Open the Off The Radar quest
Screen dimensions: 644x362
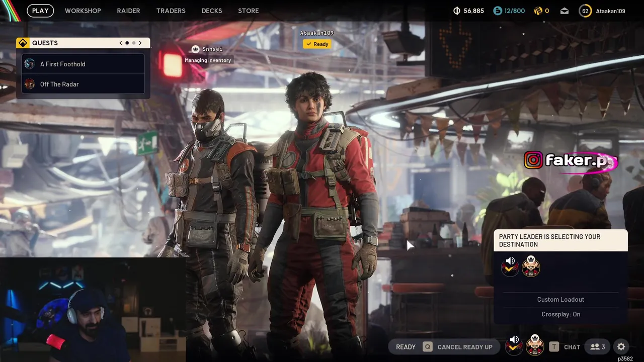(x=83, y=84)
